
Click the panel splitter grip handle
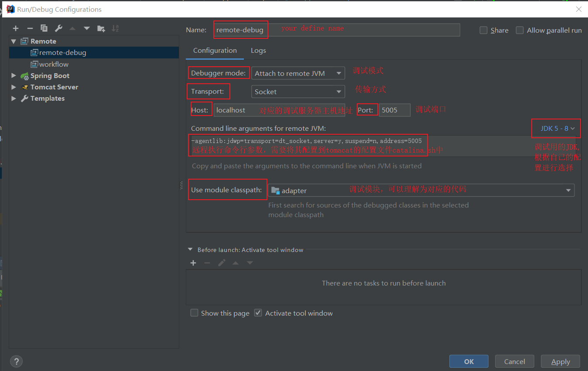[181, 185]
